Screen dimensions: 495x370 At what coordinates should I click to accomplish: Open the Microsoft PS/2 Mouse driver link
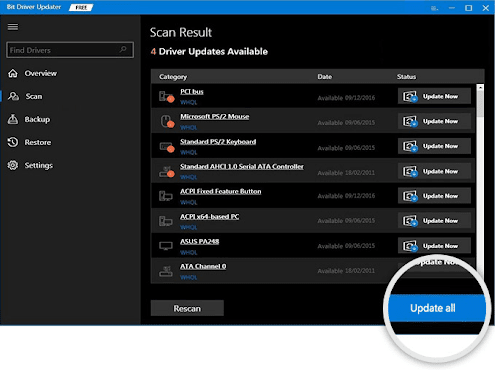click(215, 117)
